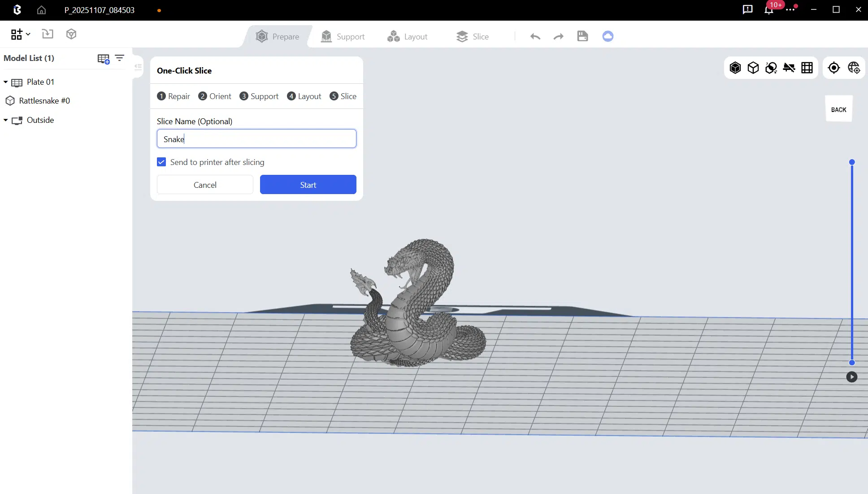Switch to the Layout tab

407,36
